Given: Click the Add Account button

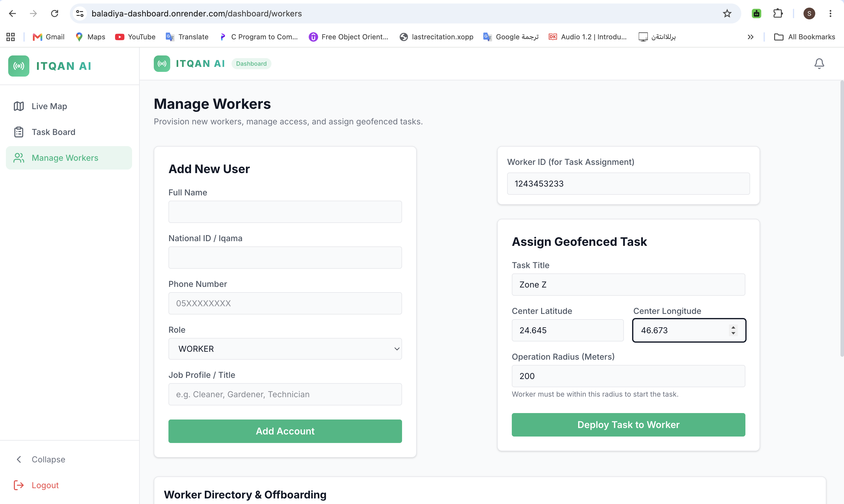Looking at the screenshot, I should coord(285,431).
